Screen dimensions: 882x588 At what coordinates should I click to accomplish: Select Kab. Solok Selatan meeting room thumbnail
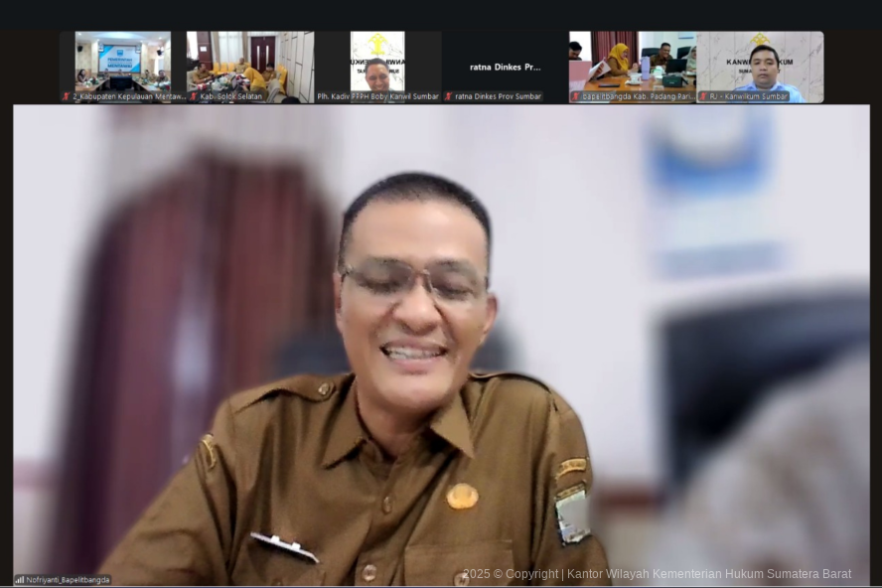[249, 62]
